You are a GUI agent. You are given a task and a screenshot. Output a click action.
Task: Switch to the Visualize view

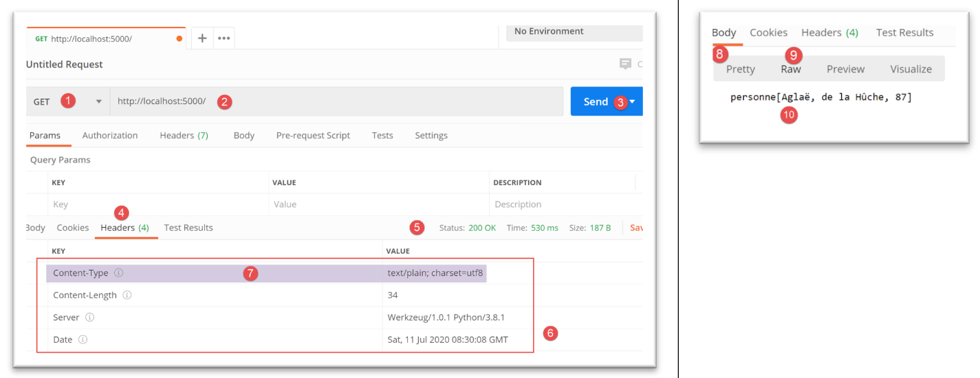point(911,70)
